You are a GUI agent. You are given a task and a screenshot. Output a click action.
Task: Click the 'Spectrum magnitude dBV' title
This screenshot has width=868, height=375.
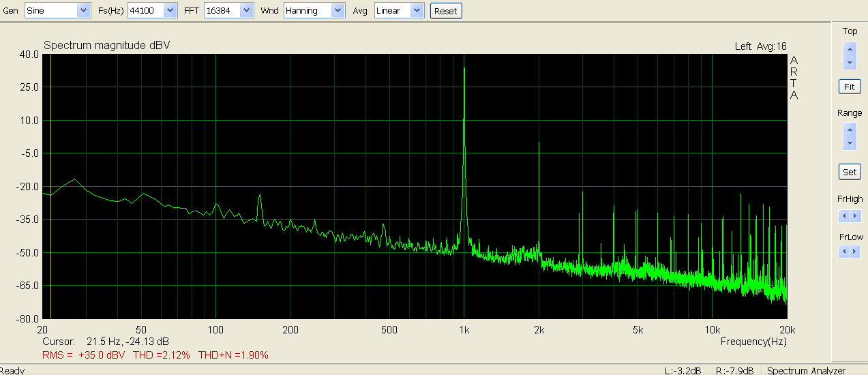coord(106,45)
